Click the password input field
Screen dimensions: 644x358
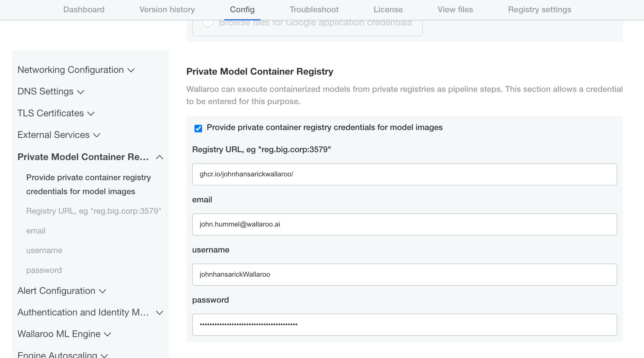click(x=405, y=324)
